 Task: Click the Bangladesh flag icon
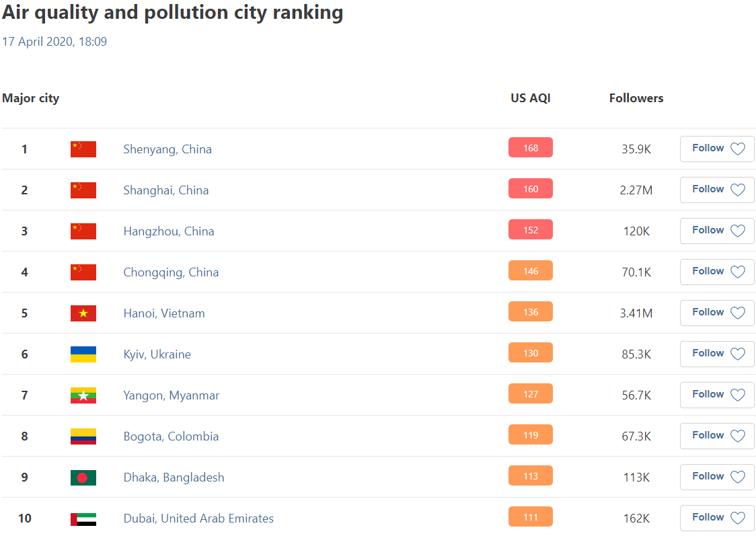coord(83,477)
